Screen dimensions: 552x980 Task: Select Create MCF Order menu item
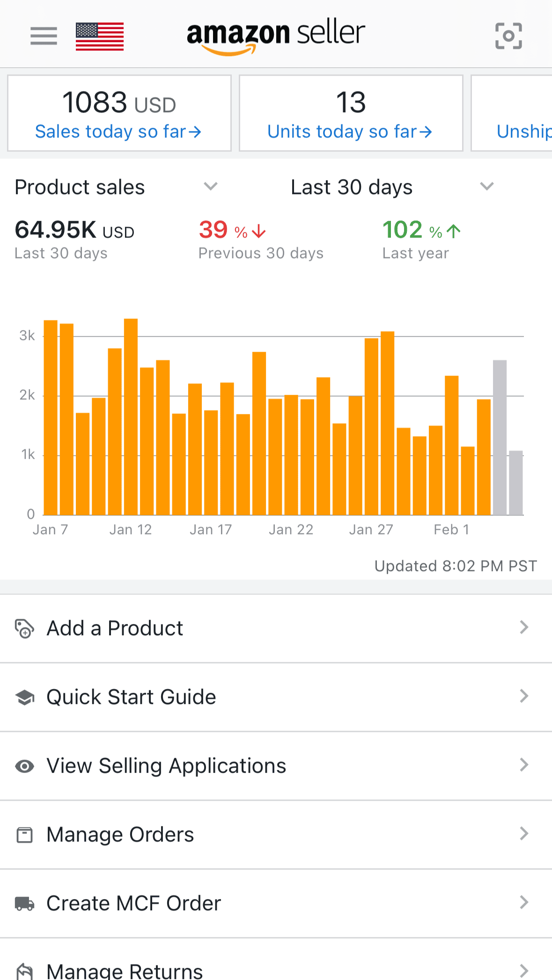(133, 903)
